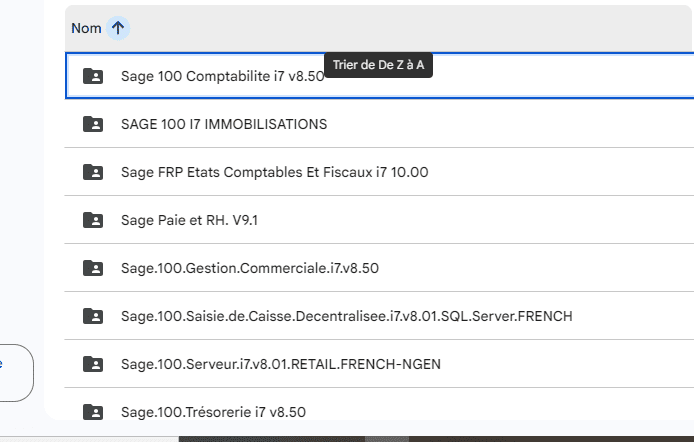Open Sage.100.Gestion.Commerciale.i7.v8.50 folder name
This screenshot has width=694, height=442.
[x=249, y=268]
